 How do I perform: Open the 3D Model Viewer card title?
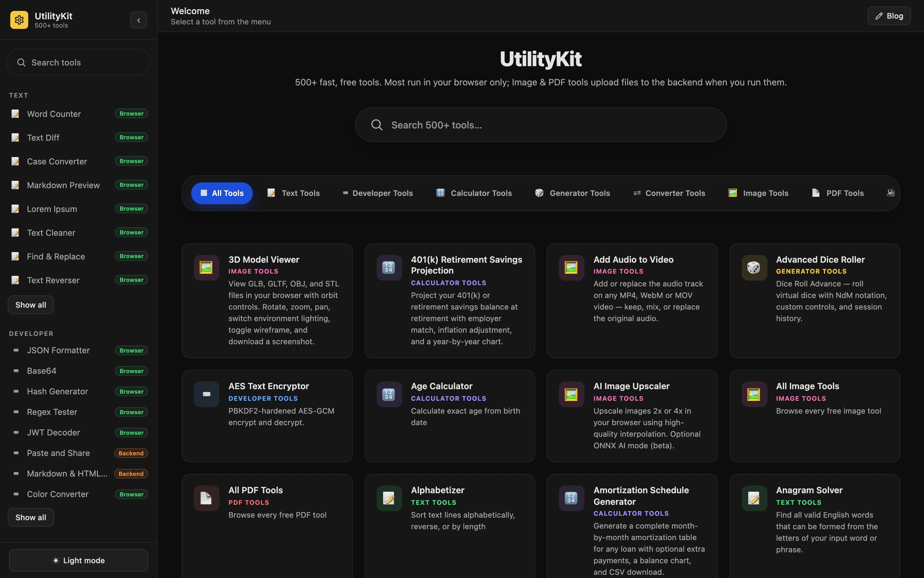(263, 259)
